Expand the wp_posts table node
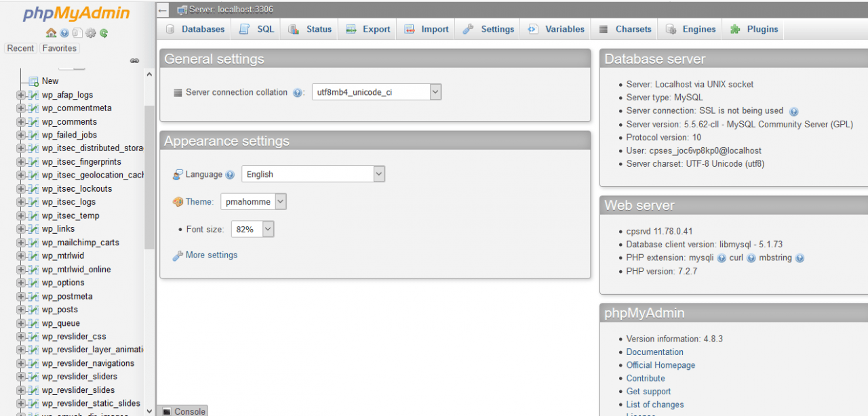The image size is (868, 416). pyautogui.click(x=20, y=310)
